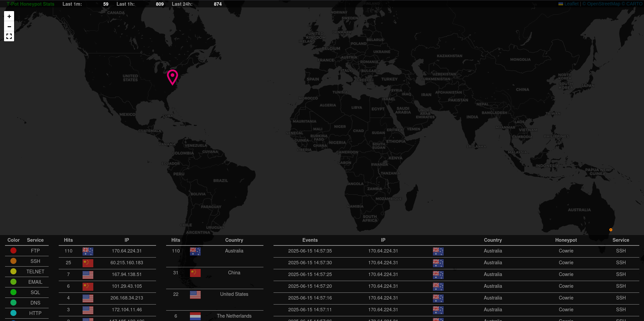Click the pink honeypot location marker

172,77
